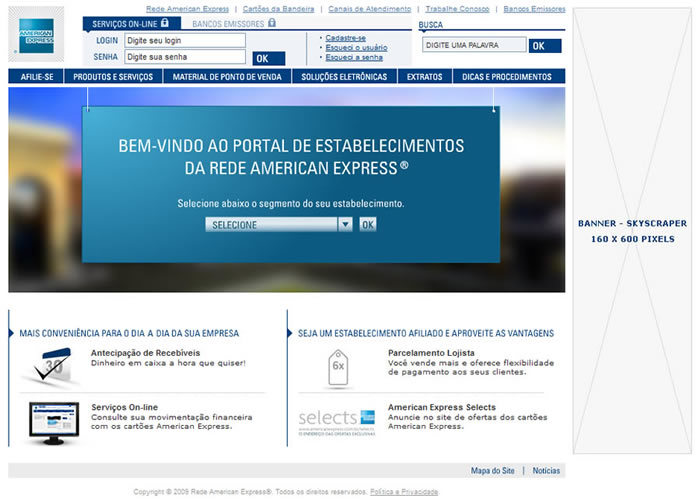Image resolution: width=700 pixels, height=500 pixels.
Task: Click the OK button beside search field
Action: (545, 46)
